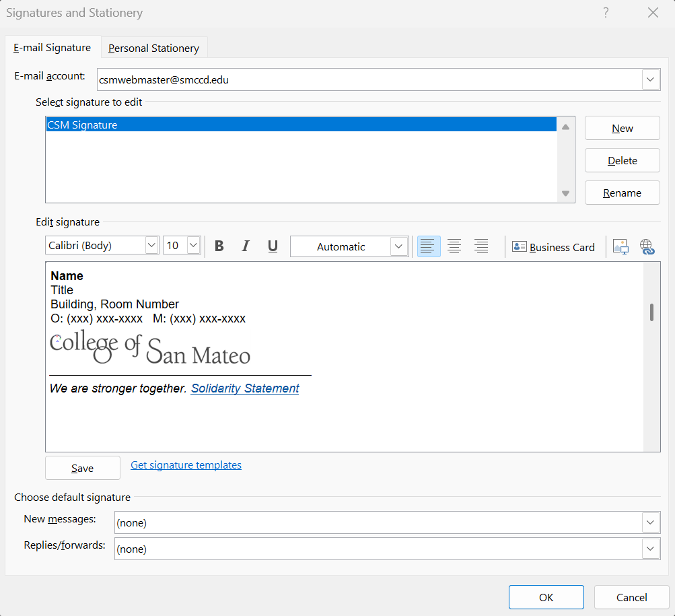Image resolution: width=675 pixels, height=616 pixels.
Task: Click the Save button
Action: pos(83,469)
